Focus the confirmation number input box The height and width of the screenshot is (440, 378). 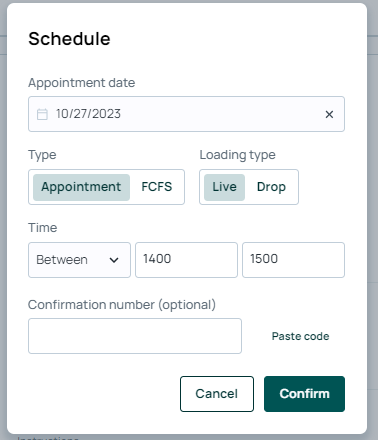point(135,336)
